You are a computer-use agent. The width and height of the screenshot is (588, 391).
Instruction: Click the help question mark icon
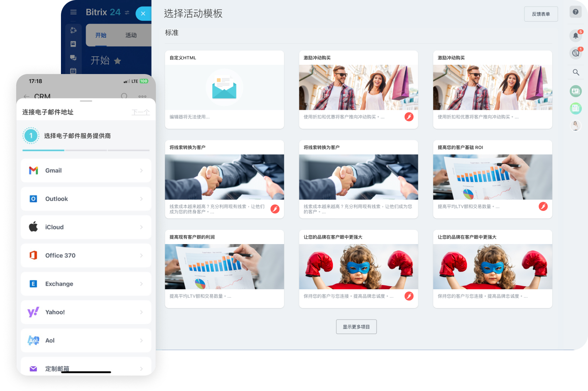(575, 12)
